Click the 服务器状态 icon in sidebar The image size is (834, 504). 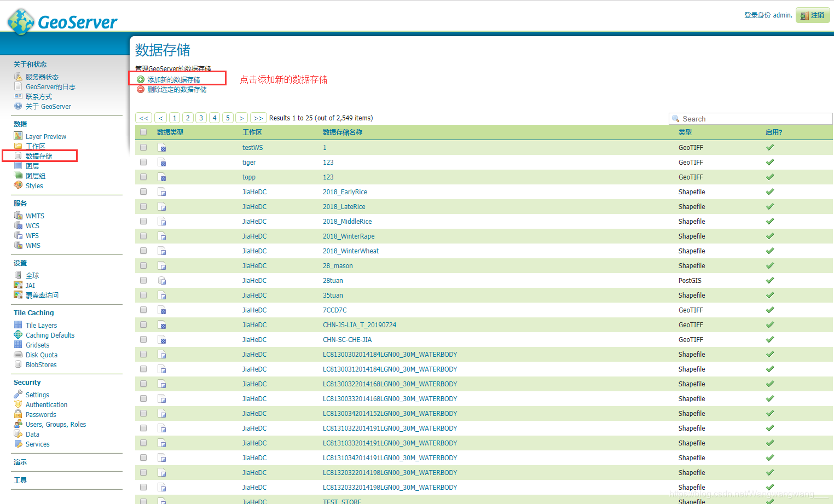(18, 77)
